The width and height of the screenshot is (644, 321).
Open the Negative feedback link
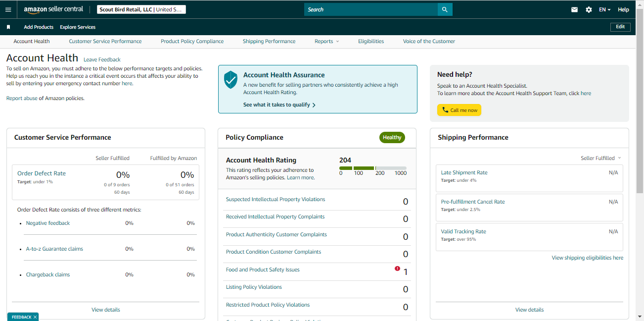[48, 223]
